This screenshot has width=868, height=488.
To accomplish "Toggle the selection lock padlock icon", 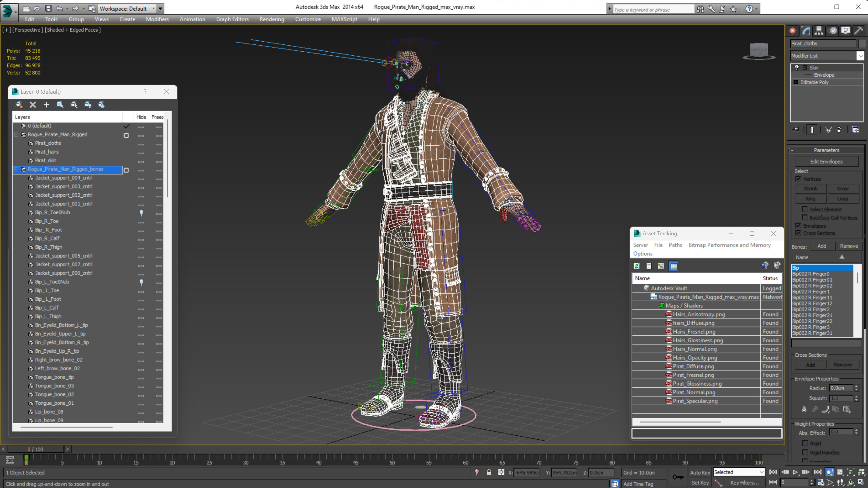I will pos(489,472).
